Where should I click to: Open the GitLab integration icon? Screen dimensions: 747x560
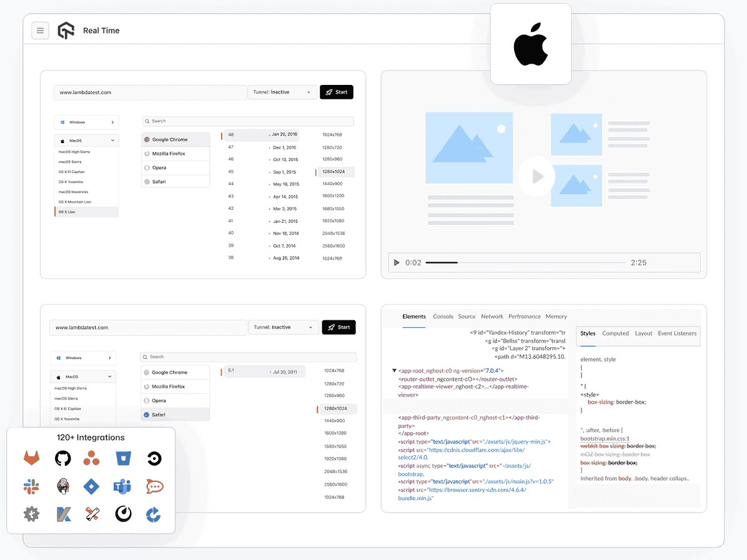[x=31, y=458]
